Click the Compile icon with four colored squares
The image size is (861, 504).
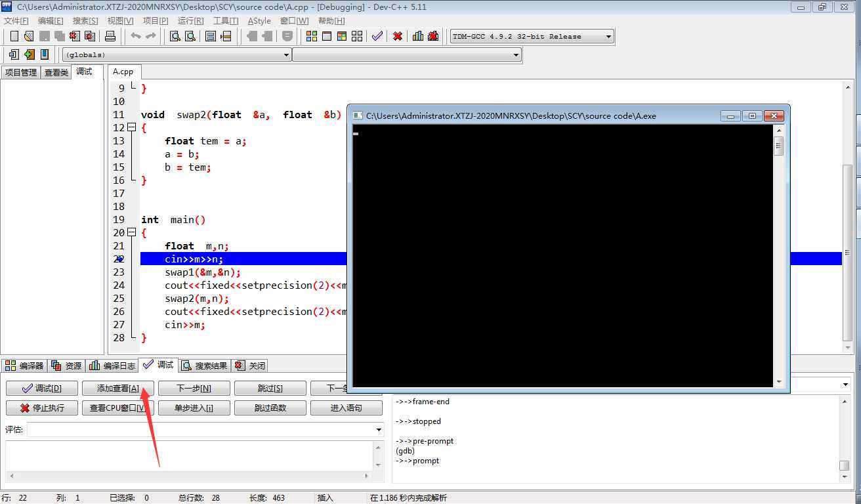coord(312,36)
